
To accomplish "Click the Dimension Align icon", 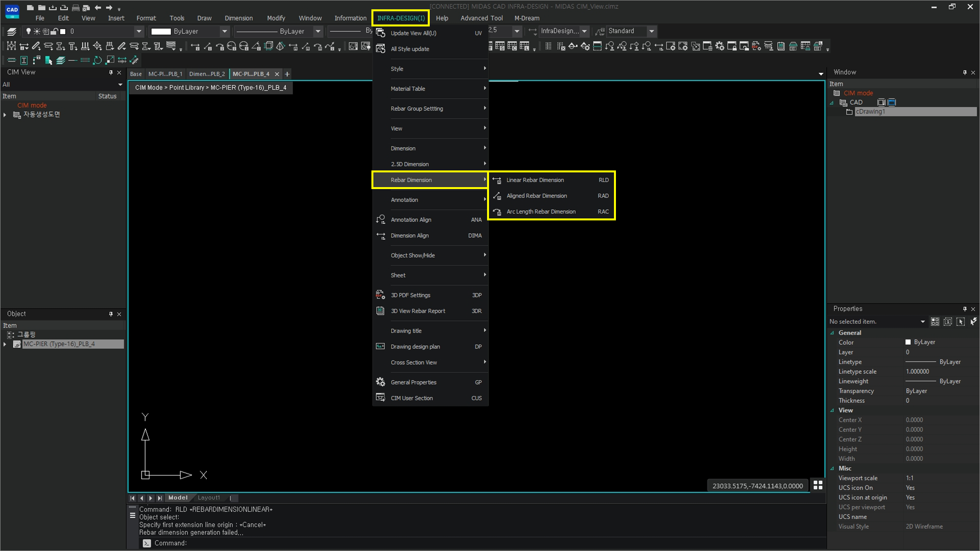I will pos(381,236).
